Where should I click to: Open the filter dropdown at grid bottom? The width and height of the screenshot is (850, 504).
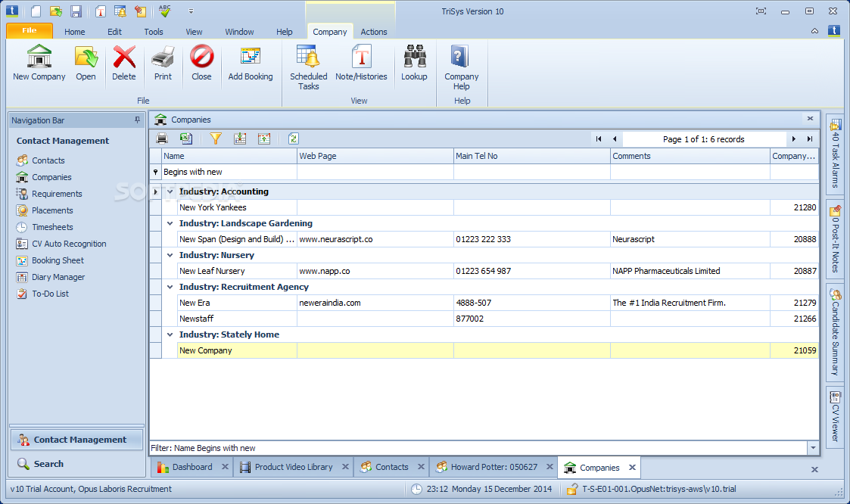point(813,448)
